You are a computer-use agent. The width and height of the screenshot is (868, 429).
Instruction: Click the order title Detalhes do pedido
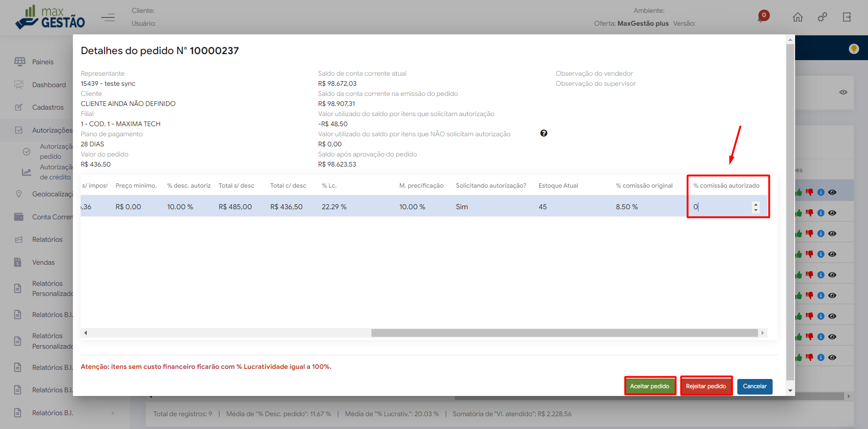point(160,50)
